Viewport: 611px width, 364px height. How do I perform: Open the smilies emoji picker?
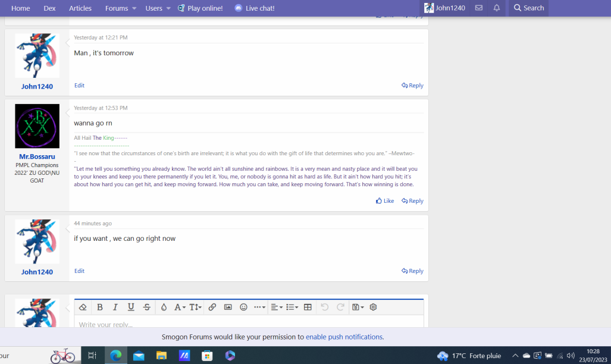243,307
